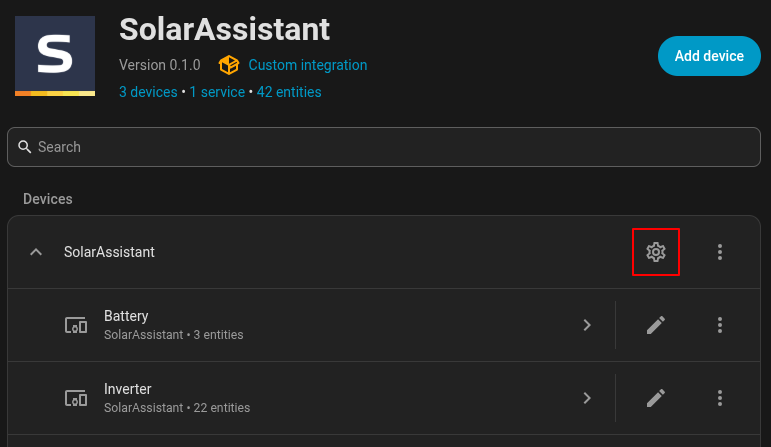This screenshot has width=771, height=447.
Task: Open the Battery device three-dot menu
Action: tap(720, 325)
